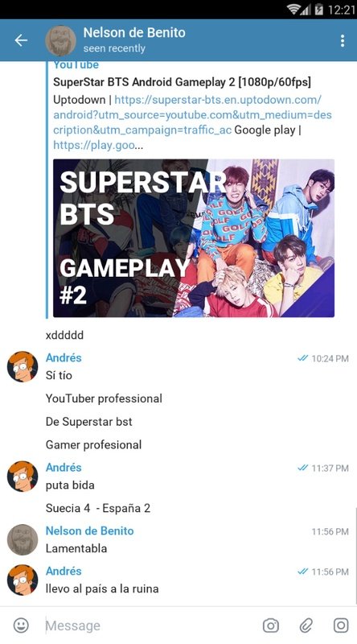Tap the Andrés name above 'llevo al país'
Image resolution: width=357 pixels, height=644 pixels.
[x=64, y=571]
